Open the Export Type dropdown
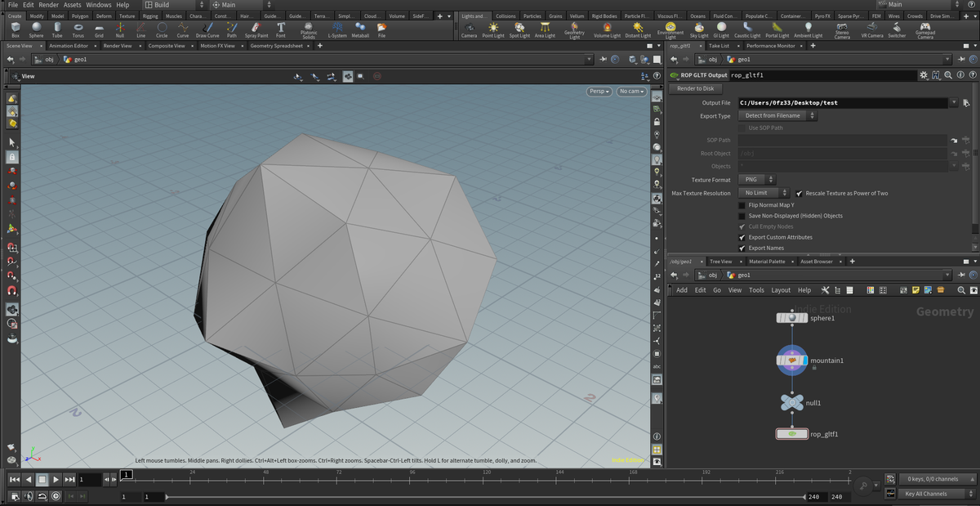This screenshot has width=980, height=506. point(777,116)
